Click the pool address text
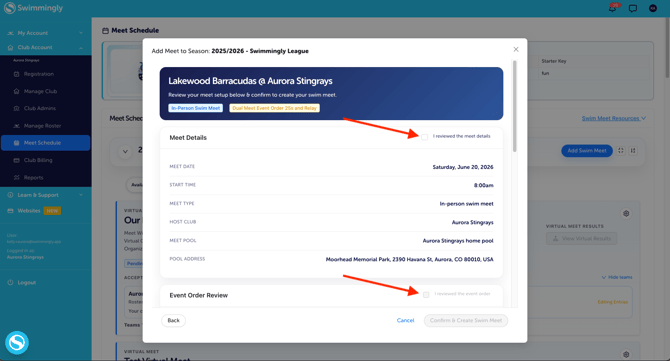 pos(409,259)
